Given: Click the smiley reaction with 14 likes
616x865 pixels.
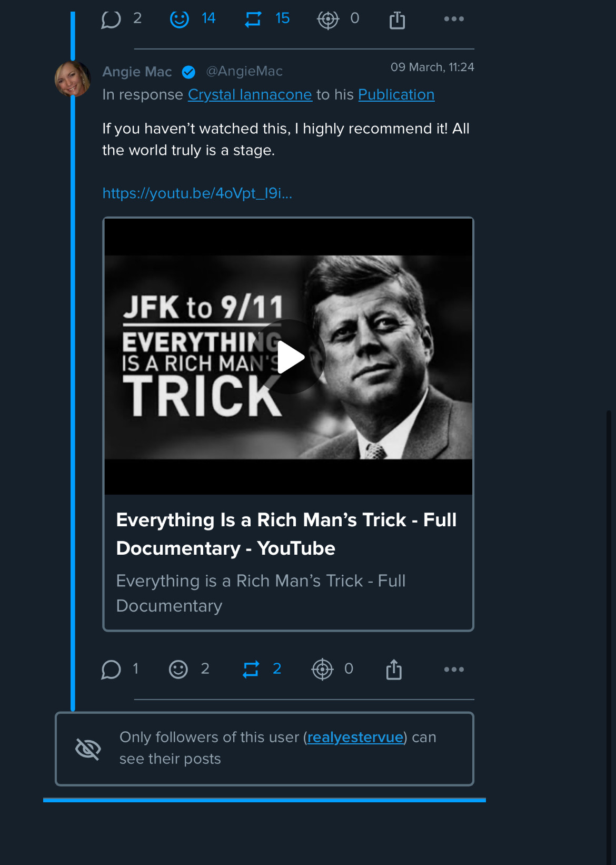Looking at the screenshot, I should pyautogui.click(x=180, y=19).
